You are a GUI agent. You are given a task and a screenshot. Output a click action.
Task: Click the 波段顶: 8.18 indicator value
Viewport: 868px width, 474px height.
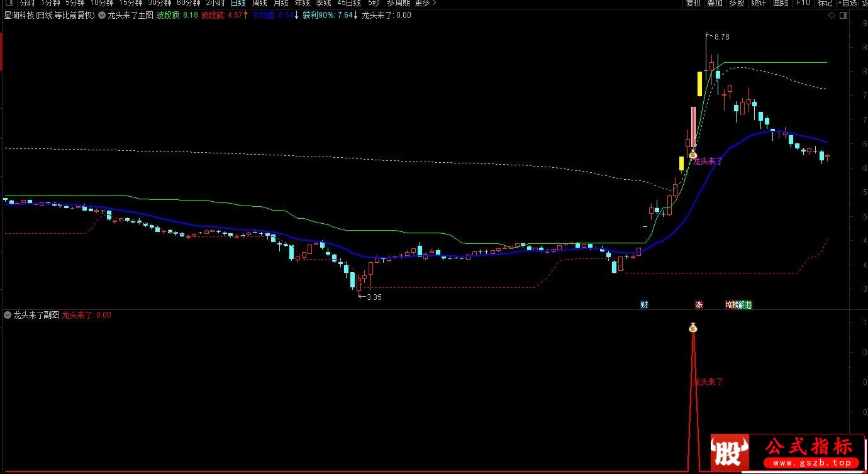pyautogui.click(x=177, y=15)
